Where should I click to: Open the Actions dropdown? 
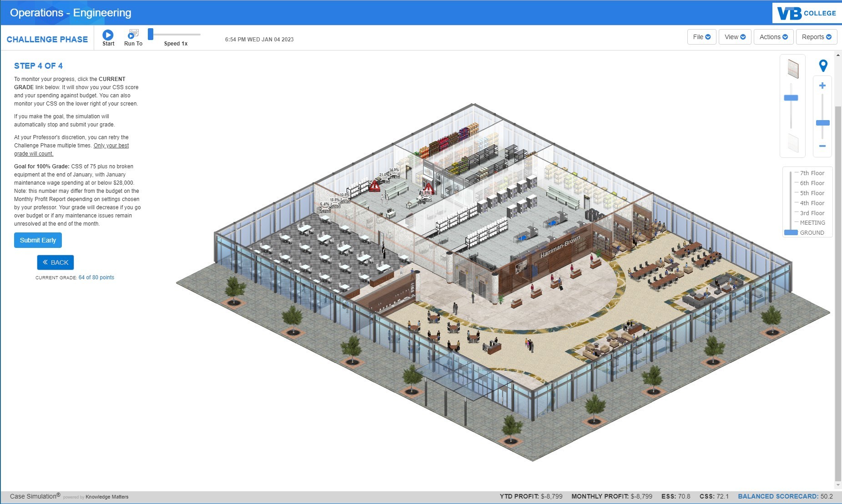(773, 37)
